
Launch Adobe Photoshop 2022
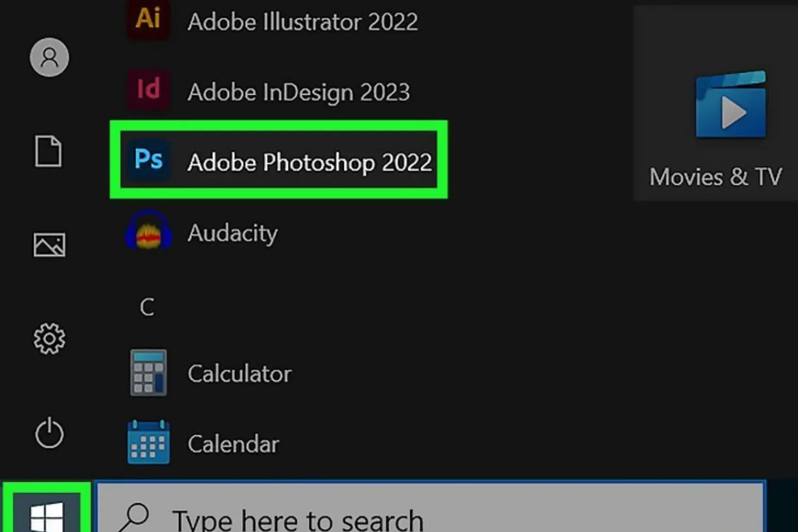[278, 161]
